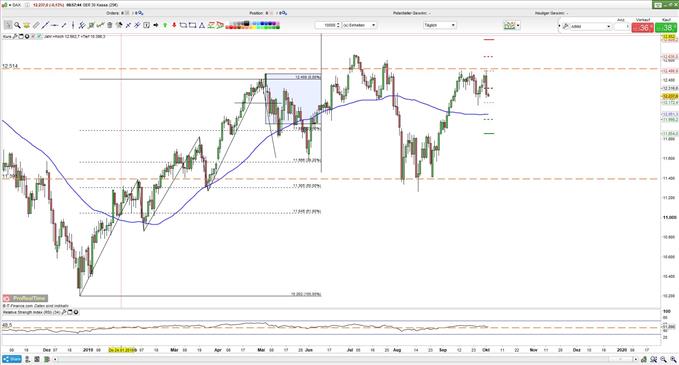Open the Täglich timeframe dropdown

pos(440,25)
